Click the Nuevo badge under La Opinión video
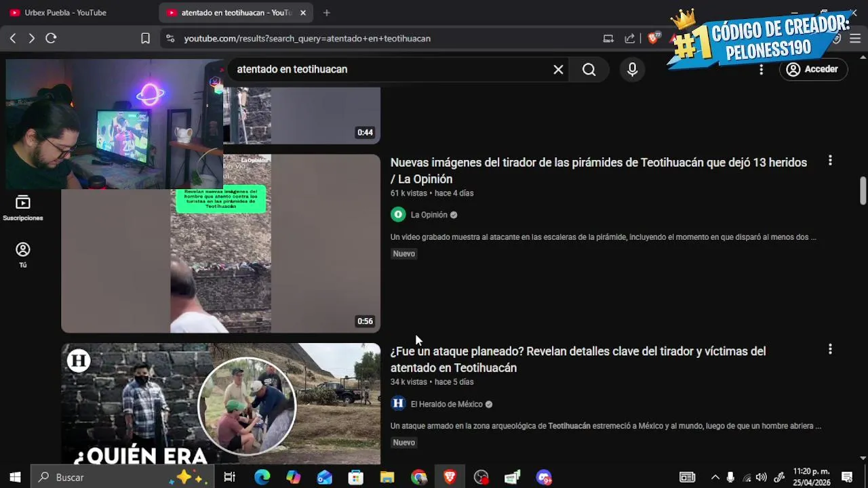Viewport: 868px width, 488px height. pos(403,253)
